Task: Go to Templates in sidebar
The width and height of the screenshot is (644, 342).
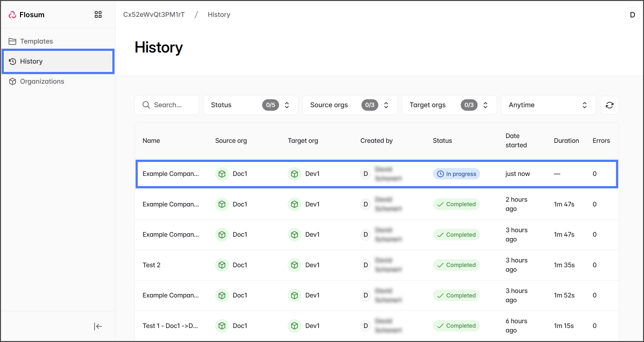Action: [36, 41]
